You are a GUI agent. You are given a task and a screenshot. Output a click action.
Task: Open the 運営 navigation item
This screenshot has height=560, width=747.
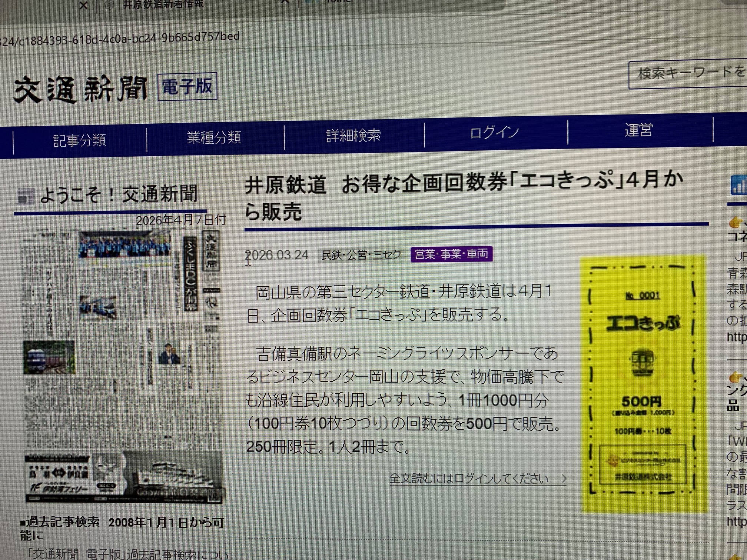638,130
